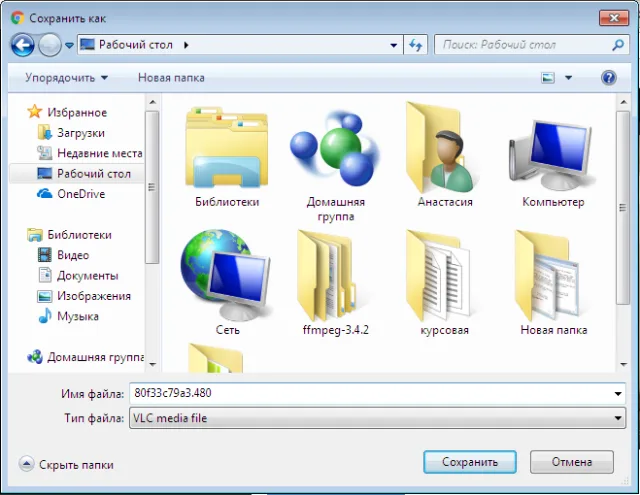Viewport: 640px width, 495px height.
Task: Select the курсовая folder
Action: click(444, 282)
